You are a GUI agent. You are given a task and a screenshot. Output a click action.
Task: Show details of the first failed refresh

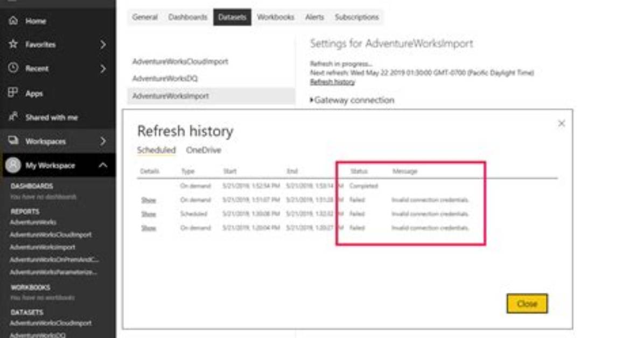[x=149, y=200]
